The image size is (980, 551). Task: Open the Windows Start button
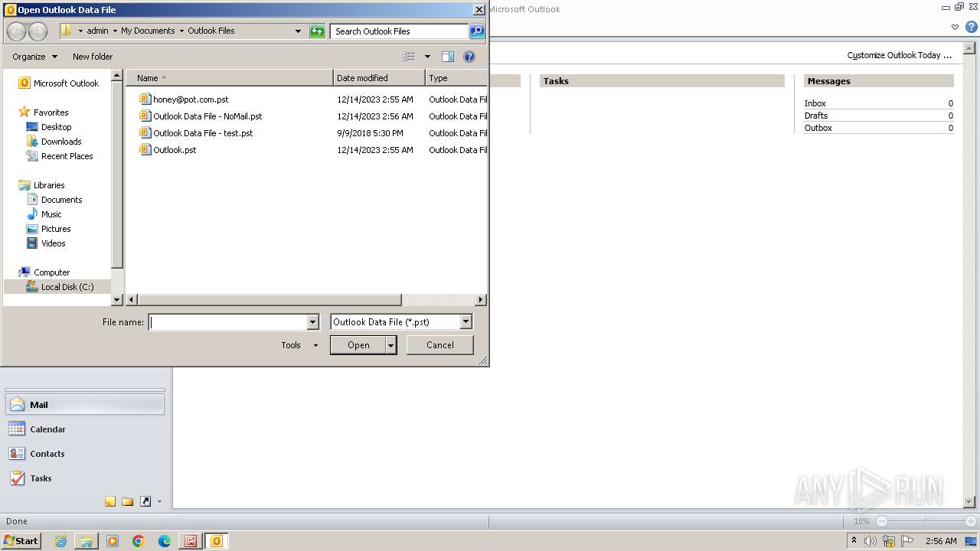(21, 541)
